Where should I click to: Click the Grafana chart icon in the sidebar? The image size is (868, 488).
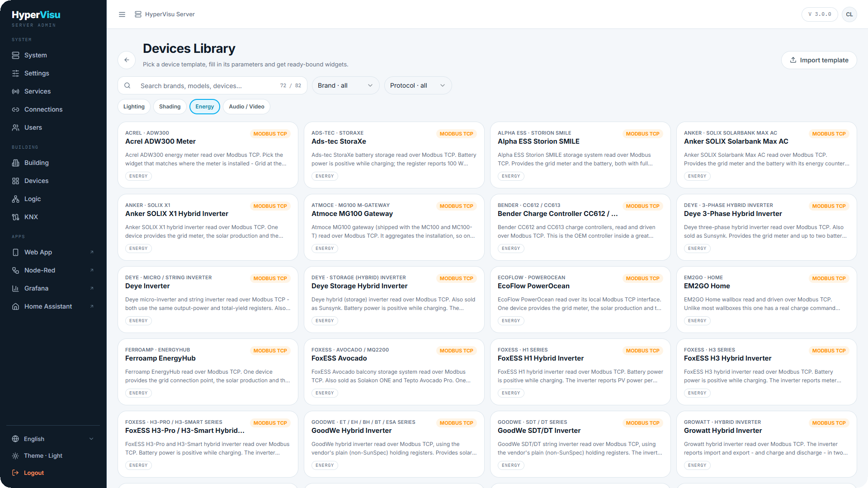click(16, 288)
